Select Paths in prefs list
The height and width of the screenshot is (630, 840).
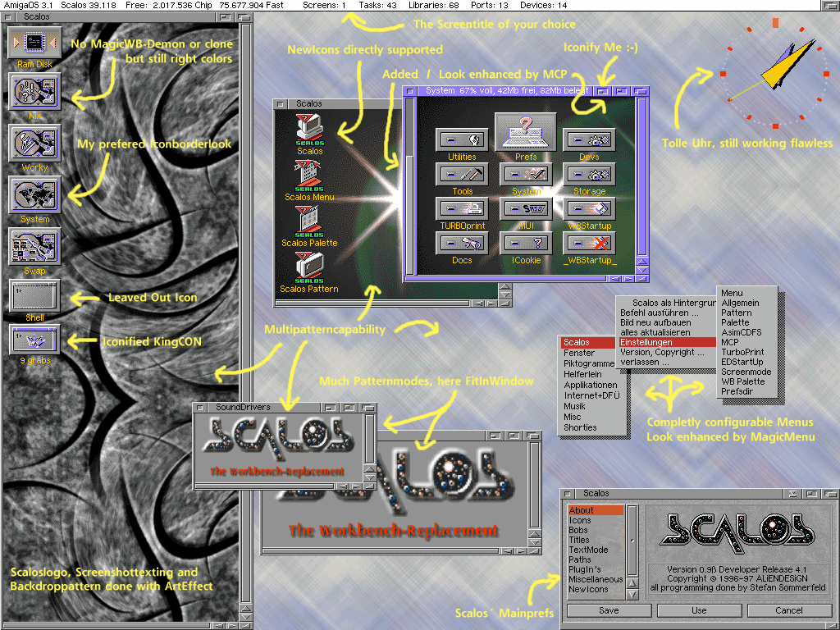tap(596, 559)
